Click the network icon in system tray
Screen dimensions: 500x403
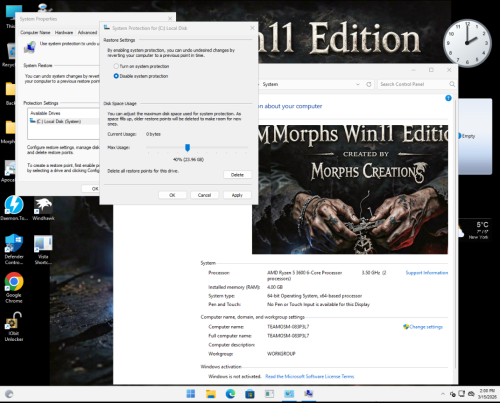462,394
